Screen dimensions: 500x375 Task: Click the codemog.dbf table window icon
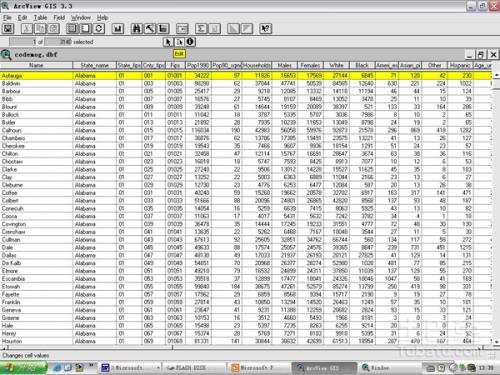[x=6, y=54]
